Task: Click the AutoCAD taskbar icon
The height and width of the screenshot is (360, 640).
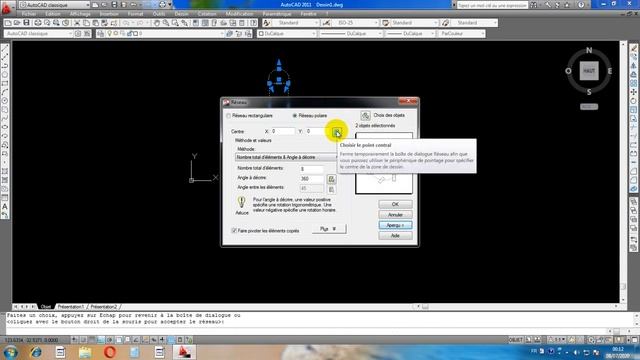Action: [184, 352]
